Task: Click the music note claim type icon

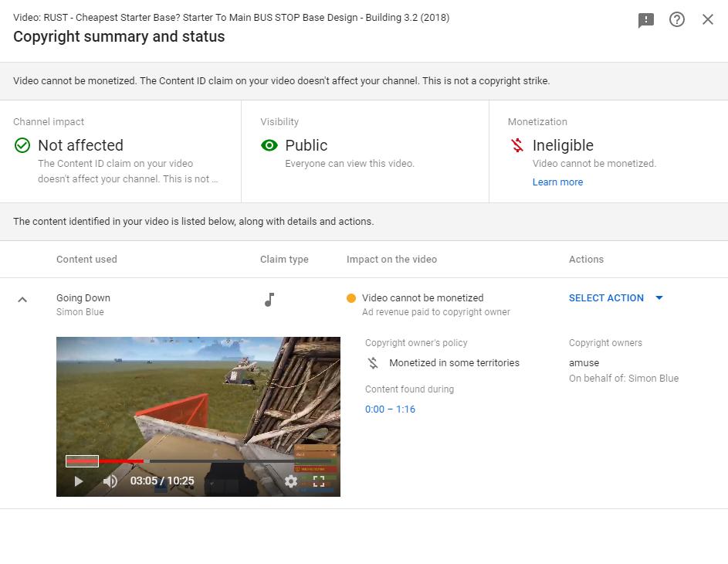Action: point(269,300)
